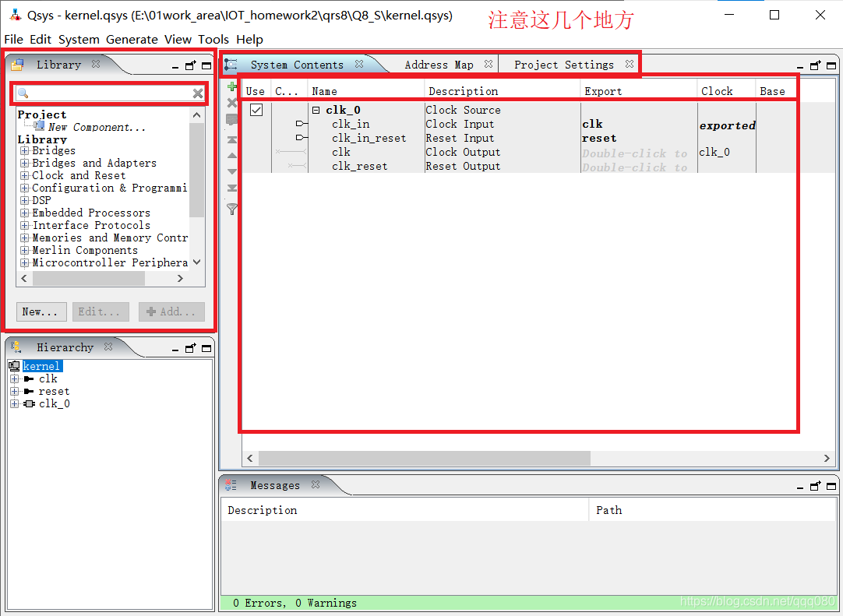Open the Tools menu
Viewport: 843px width, 616px height.
(213, 39)
